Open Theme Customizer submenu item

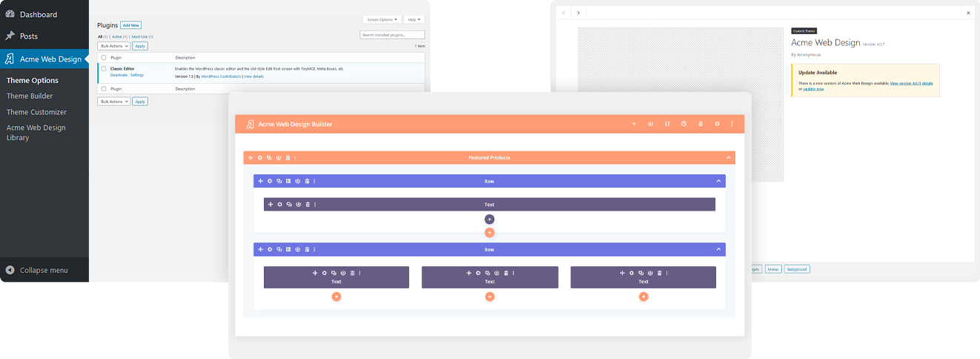36,112
